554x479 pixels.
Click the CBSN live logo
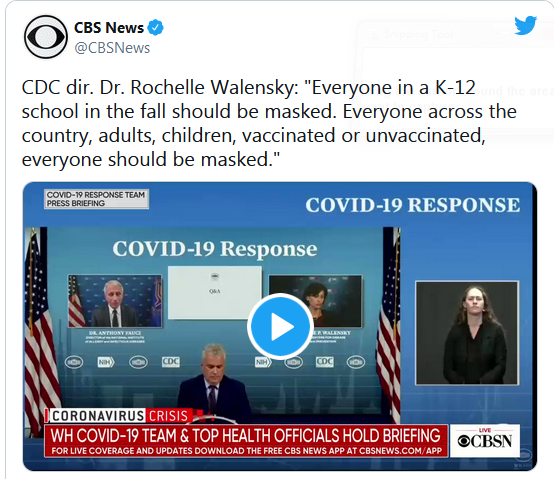click(x=484, y=440)
